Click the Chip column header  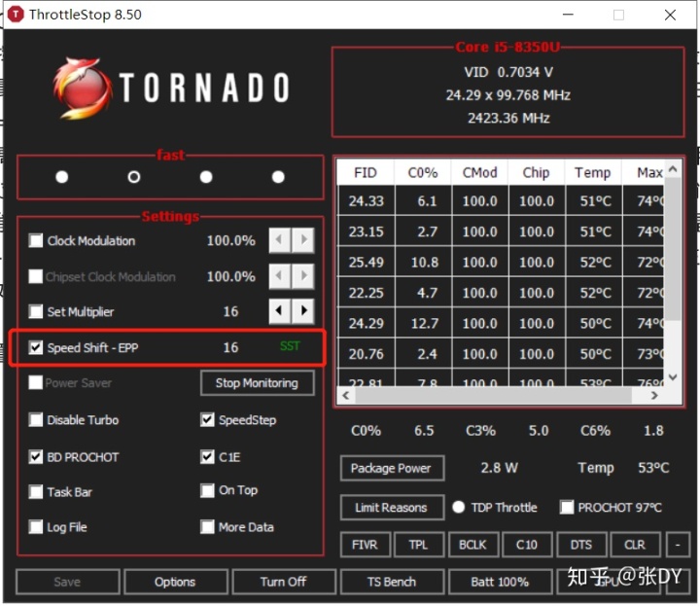click(x=537, y=173)
